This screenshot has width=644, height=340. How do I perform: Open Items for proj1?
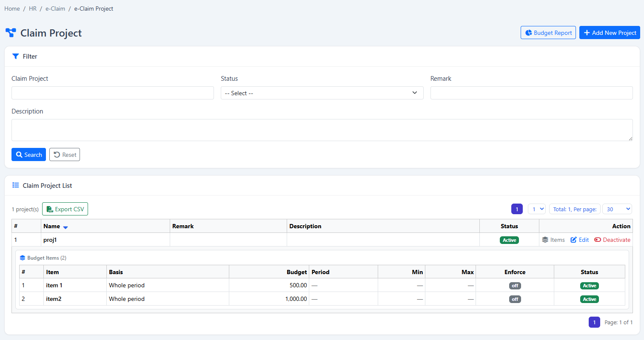[553, 240]
